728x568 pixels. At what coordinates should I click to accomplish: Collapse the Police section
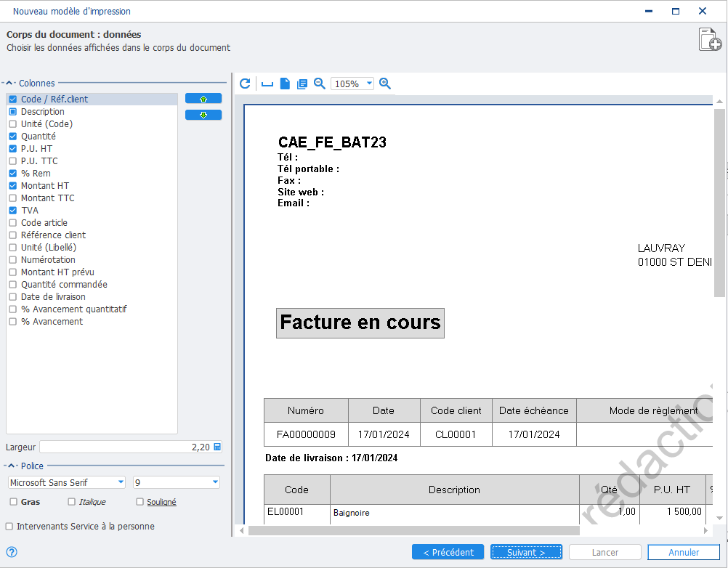[x=11, y=466]
